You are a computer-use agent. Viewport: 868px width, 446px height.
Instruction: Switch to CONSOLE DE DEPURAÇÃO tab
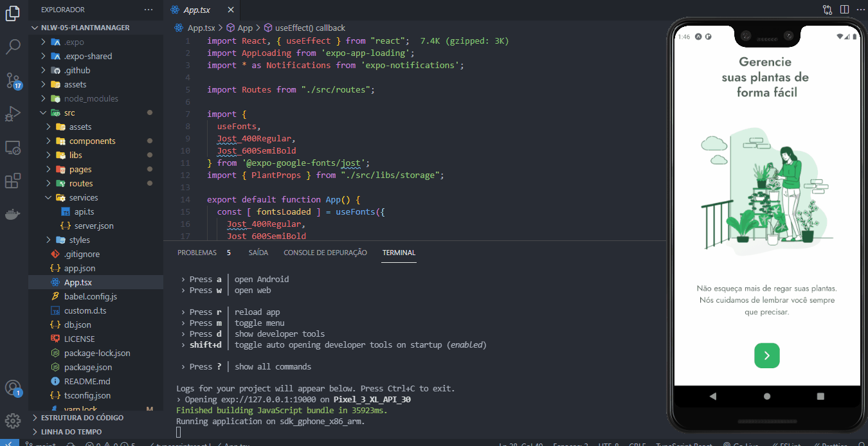[325, 253]
